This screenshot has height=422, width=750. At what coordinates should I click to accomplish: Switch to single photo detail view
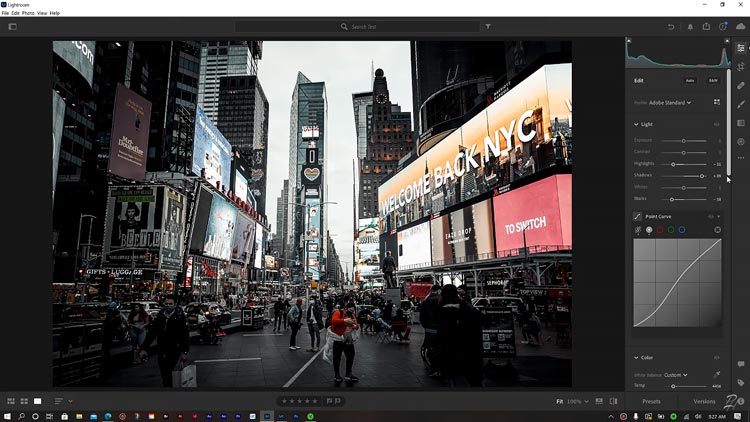(37, 401)
